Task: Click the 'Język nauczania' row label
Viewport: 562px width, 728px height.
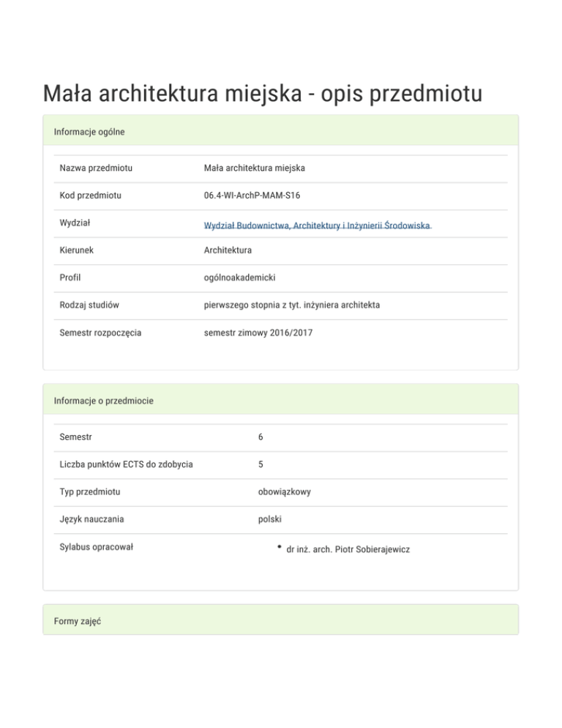Action: pos(92,519)
